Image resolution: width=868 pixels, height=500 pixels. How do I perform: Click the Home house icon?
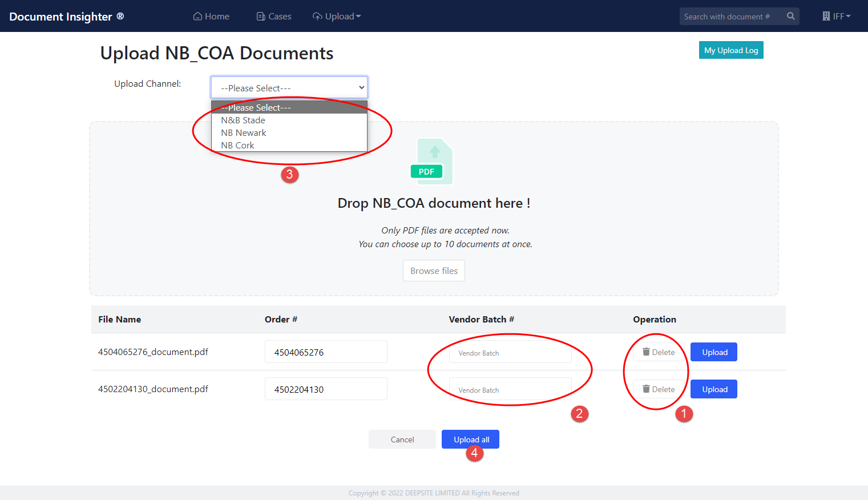coord(197,16)
